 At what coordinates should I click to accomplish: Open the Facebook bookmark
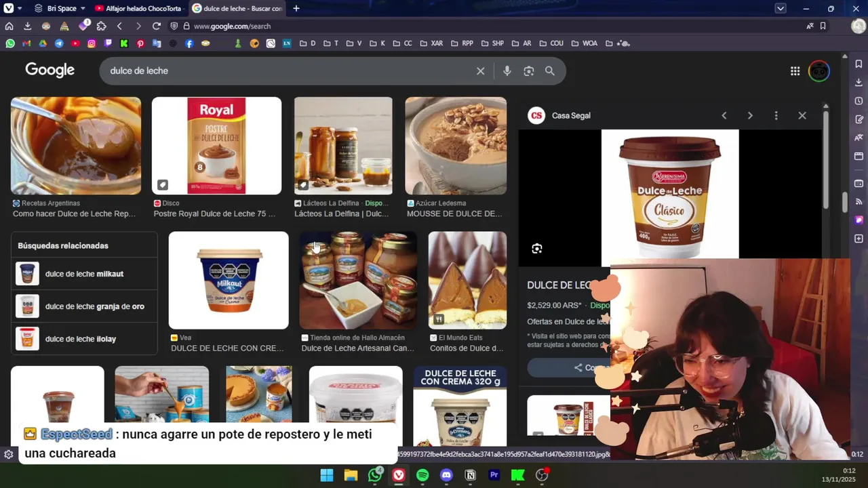189,43
